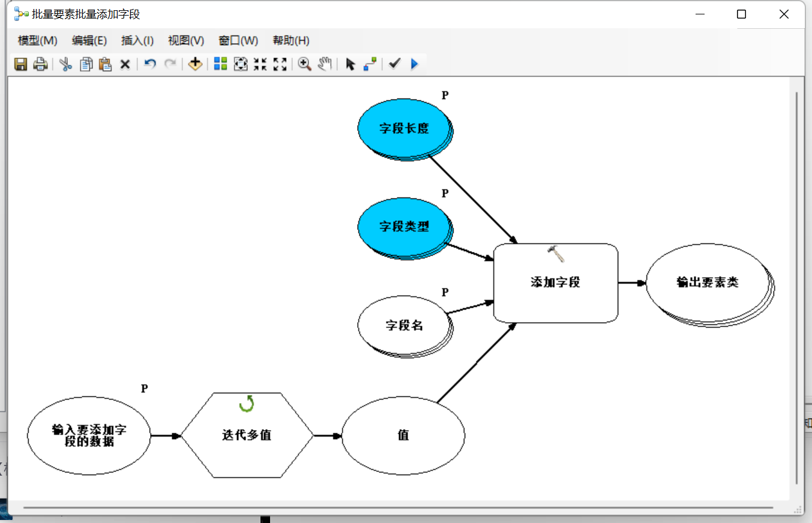The height and width of the screenshot is (523, 812).
Task: Click the Full Extent icon
Action: (241, 64)
